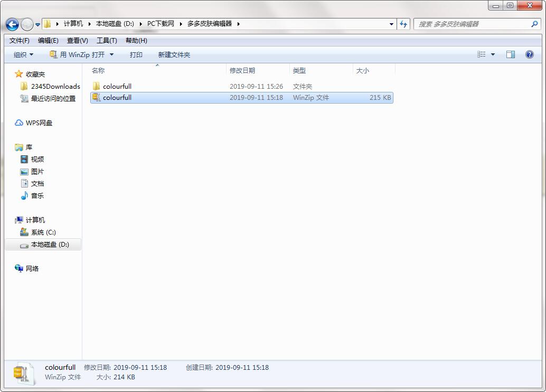Viewport: 546px width, 392px height.
Task: Click the search box 搜索 多多皮肤编辑器
Action: tap(472, 24)
